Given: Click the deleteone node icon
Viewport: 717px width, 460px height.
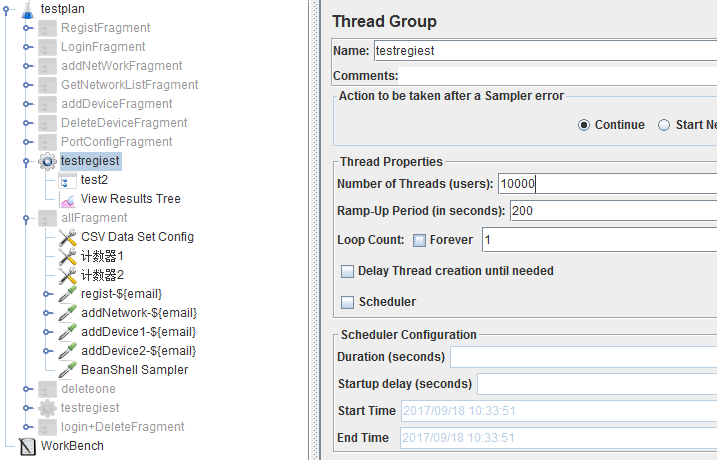Looking at the screenshot, I should pyautogui.click(x=47, y=389).
